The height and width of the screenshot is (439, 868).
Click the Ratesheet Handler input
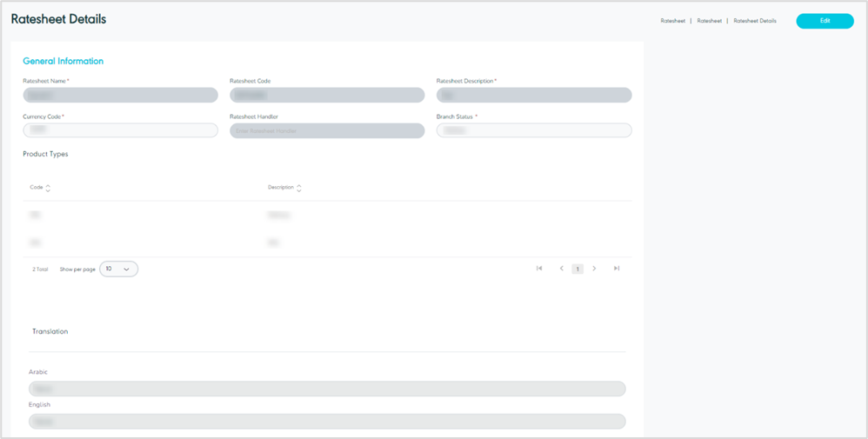(327, 130)
